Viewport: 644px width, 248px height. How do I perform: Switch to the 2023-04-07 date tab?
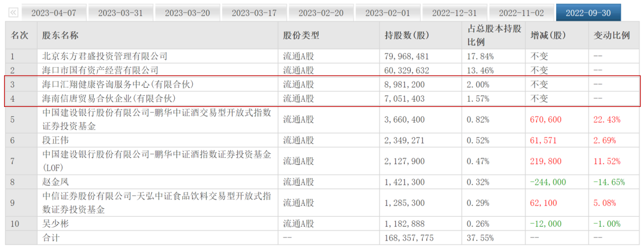pos(53,13)
